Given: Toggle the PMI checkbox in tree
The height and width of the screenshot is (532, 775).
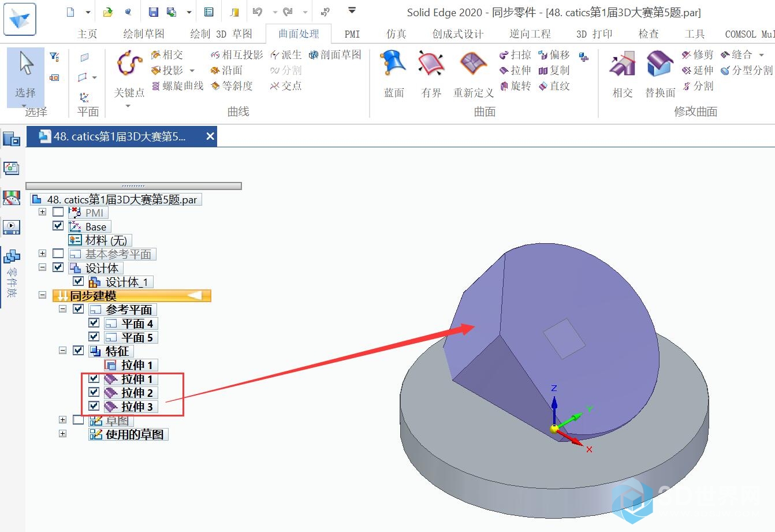Looking at the screenshot, I should [58, 212].
